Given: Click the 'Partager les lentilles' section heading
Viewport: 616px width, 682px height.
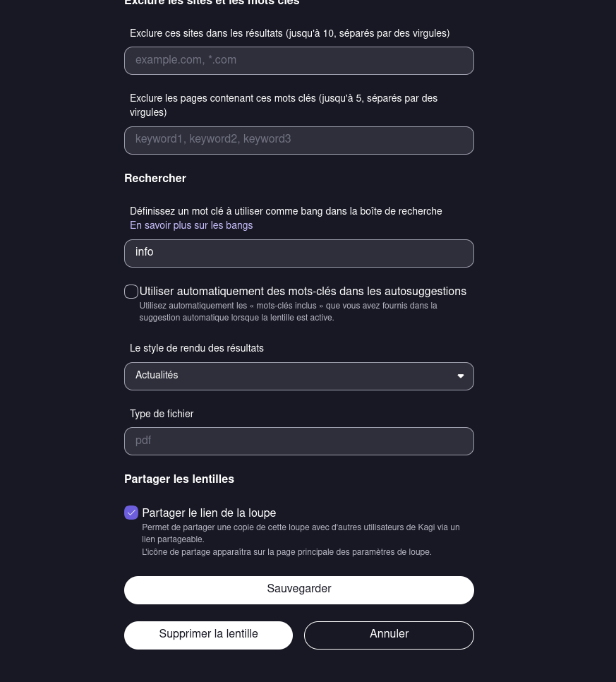Looking at the screenshot, I should pos(179,479).
